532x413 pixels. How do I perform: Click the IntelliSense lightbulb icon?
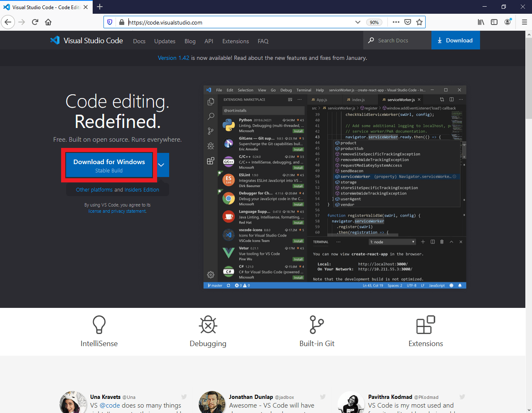(99, 325)
